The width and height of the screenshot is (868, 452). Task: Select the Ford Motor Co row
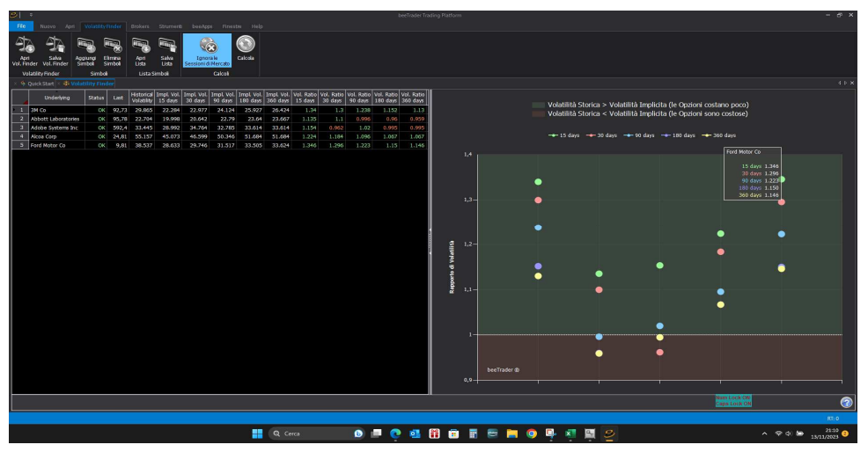220,145
